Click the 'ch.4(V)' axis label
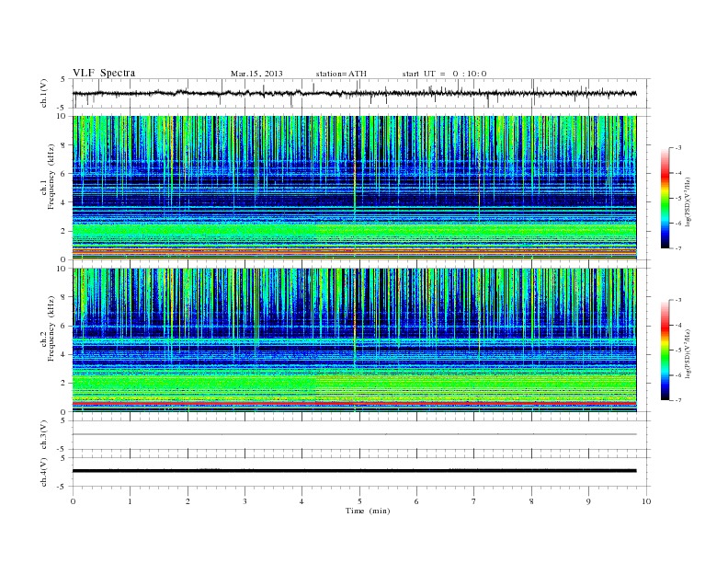This screenshot has height=563, width=728. click(44, 472)
